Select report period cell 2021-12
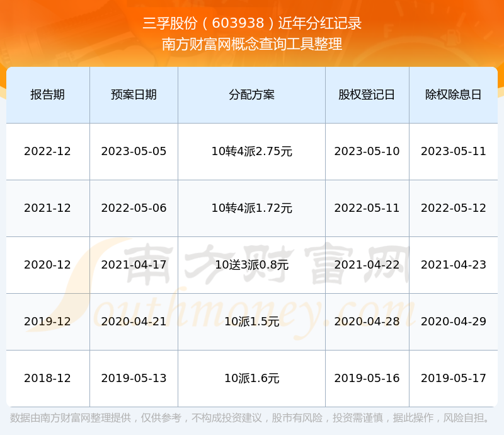The image size is (504, 435). [48, 208]
